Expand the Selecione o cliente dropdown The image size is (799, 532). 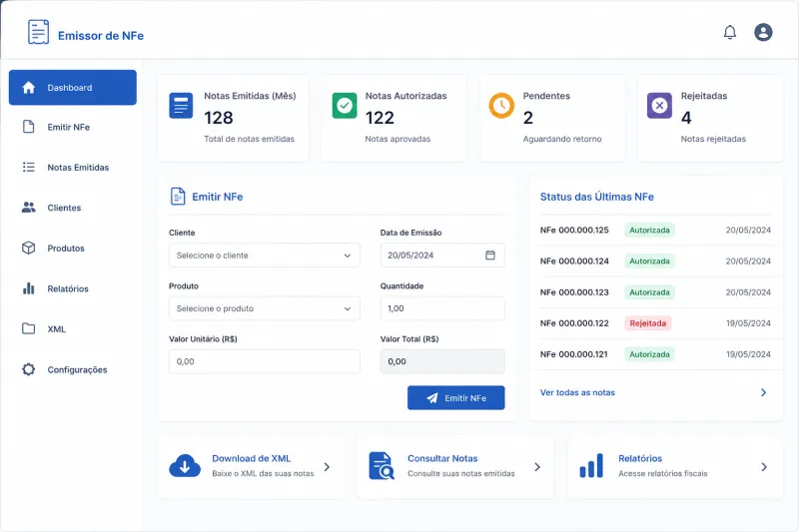tap(264, 256)
